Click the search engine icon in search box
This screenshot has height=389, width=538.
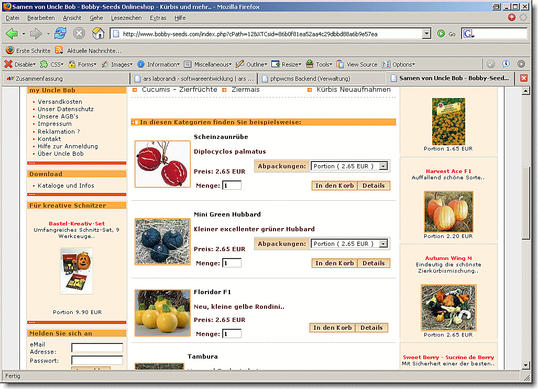pyautogui.click(x=468, y=34)
